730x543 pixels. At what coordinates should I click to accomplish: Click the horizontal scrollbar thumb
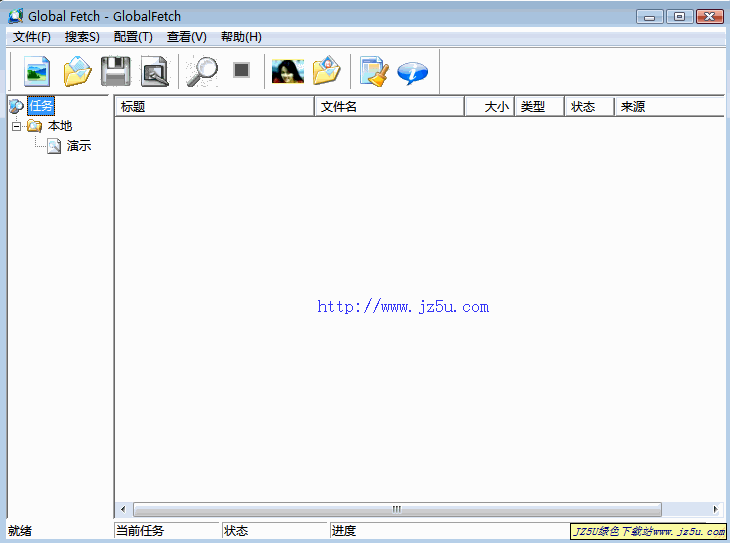397,509
